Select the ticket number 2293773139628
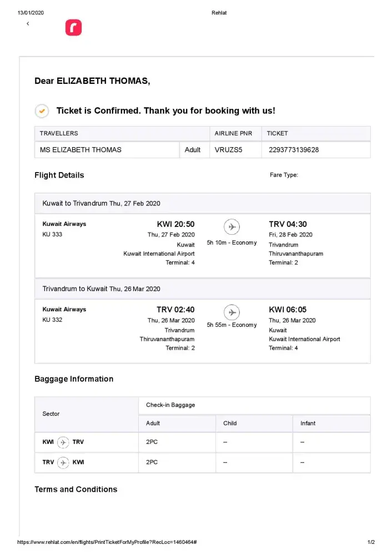 (293, 150)
